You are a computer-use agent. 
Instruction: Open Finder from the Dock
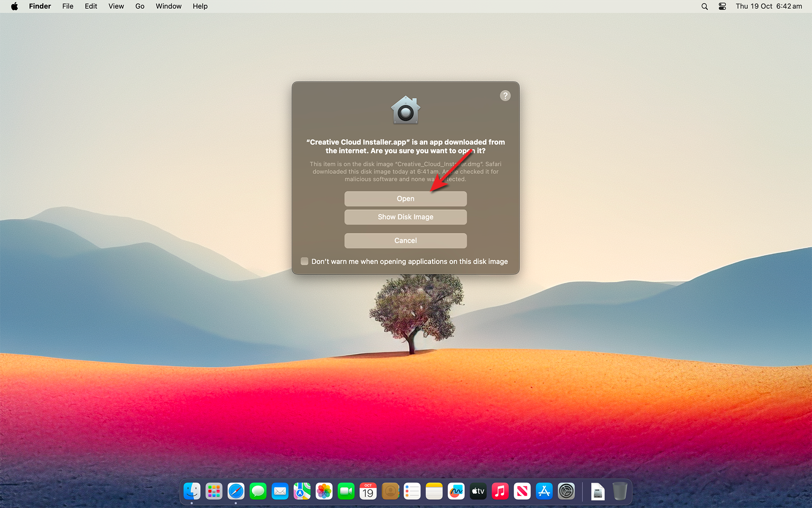[192, 491]
